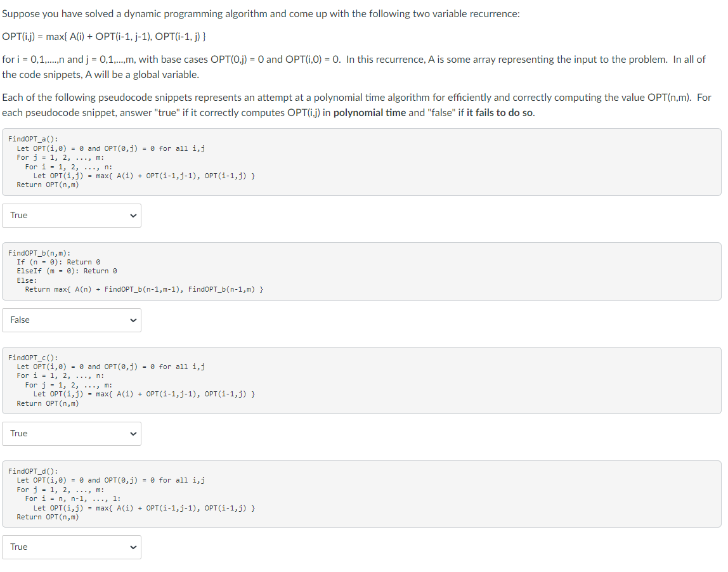Open the answer dropdown showing False

tap(72, 320)
